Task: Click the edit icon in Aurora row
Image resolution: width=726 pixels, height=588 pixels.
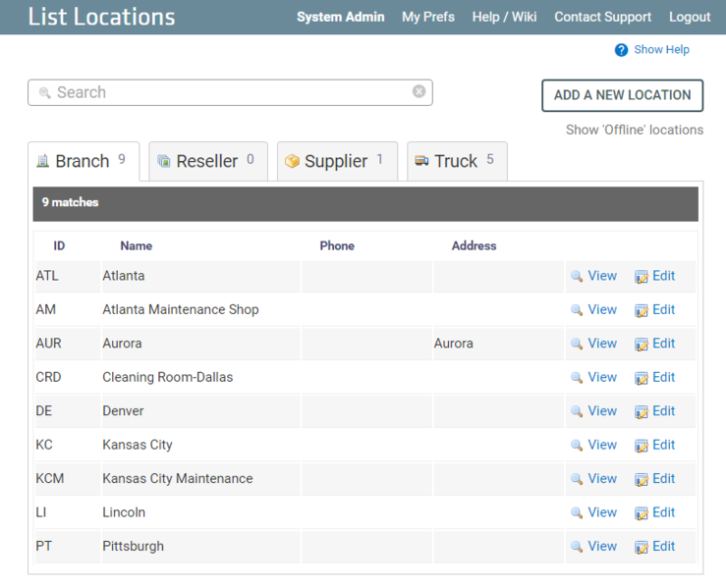Action: [642, 345]
